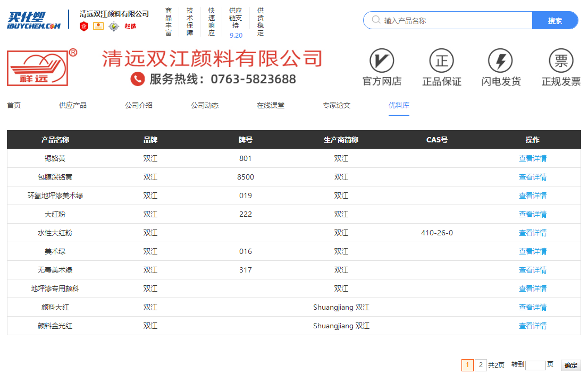The height and width of the screenshot is (374, 588).
Task: Click the 牌号 column header
Action: coord(246,140)
